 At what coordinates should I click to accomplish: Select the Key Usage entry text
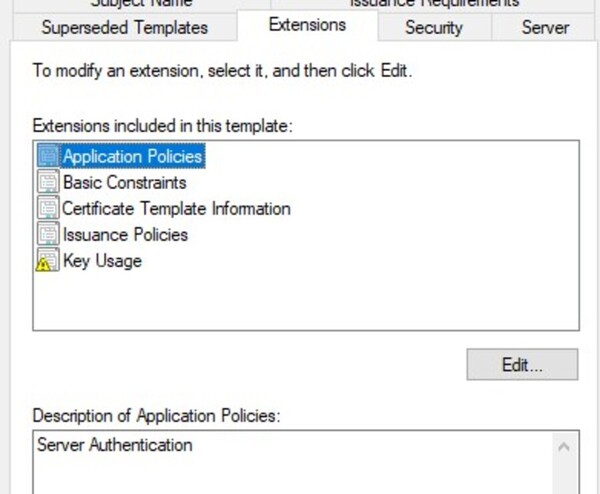click(x=102, y=261)
